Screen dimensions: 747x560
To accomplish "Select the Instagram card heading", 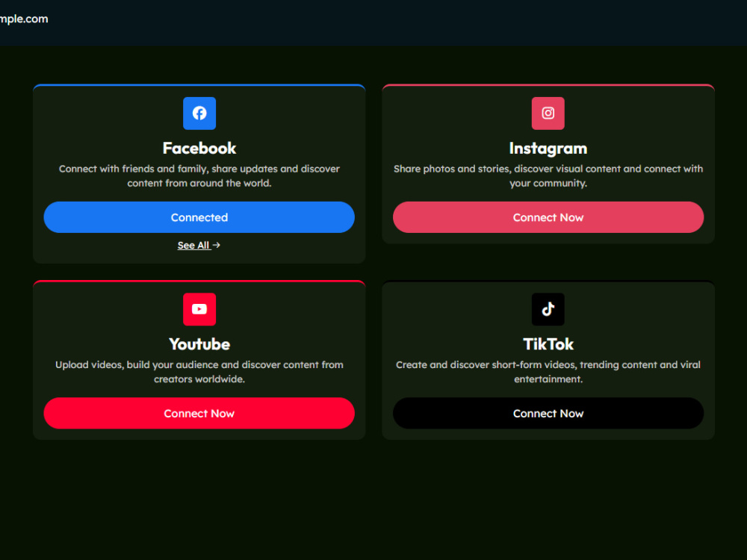I will (548, 149).
